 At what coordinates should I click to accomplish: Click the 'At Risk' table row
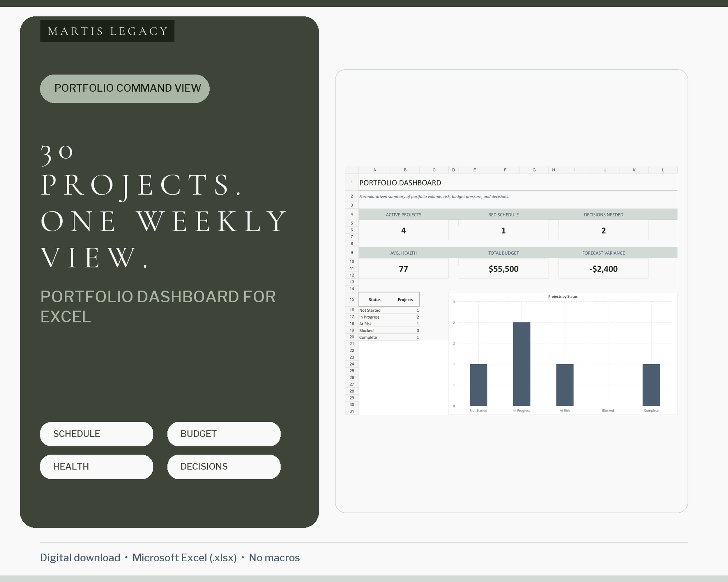[x=389, y=324]
